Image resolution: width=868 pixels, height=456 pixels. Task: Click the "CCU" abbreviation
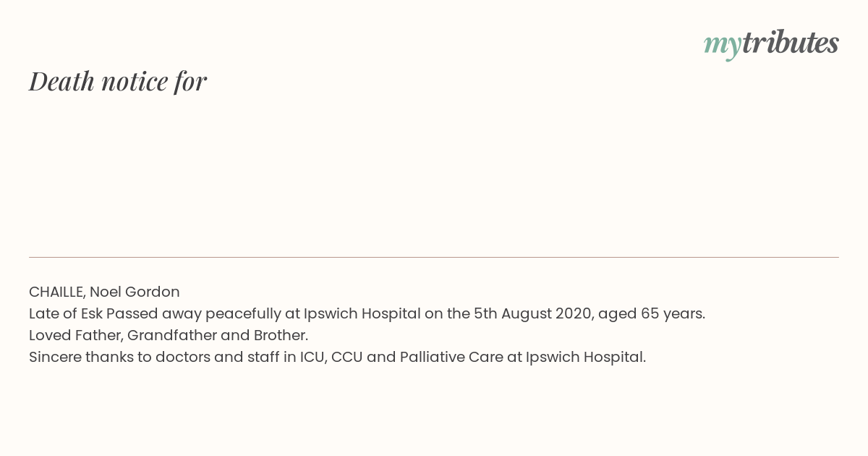pyautogui.click(x=346, y=357)
